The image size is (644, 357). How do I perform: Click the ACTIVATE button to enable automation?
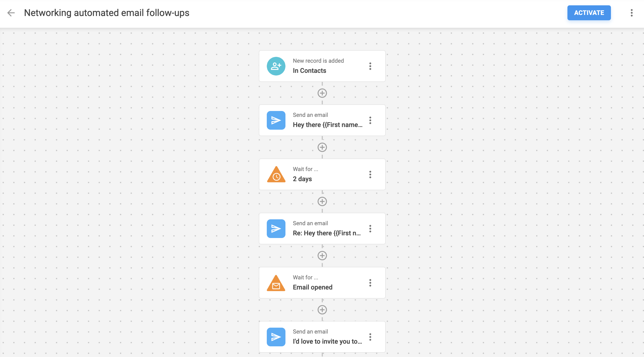tap(589, 12)
